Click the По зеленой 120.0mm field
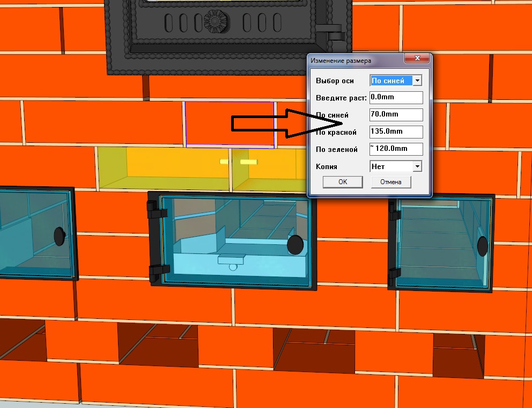Image resolution: width=532 pixels, height=408 pixels. [396, 149]
